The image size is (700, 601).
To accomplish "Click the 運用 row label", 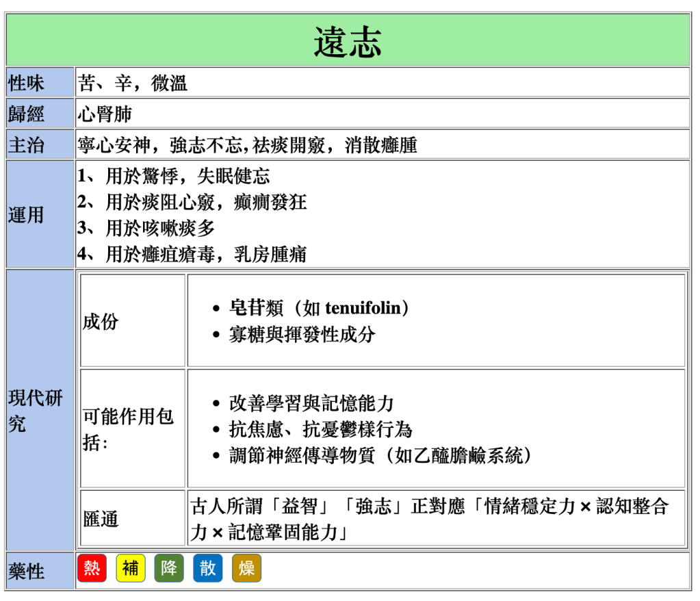I will [x=26, y=215].
